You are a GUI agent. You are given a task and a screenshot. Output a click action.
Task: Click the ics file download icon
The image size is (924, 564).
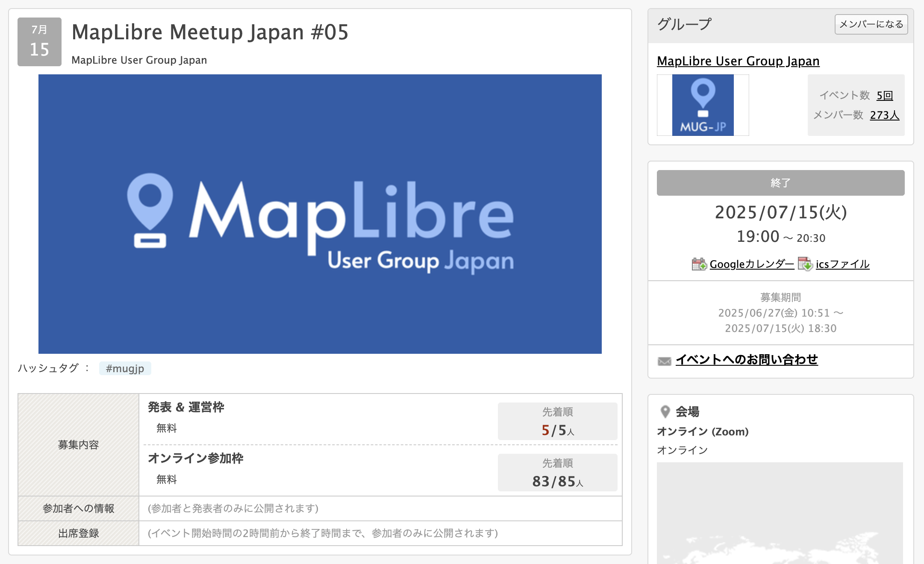805,264
